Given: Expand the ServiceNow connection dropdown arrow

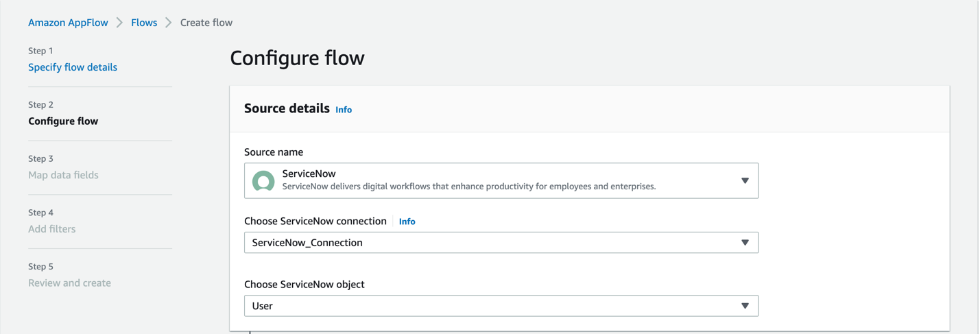Looking at the screenshot, I should pyautogui.click(x=745, y=243).
